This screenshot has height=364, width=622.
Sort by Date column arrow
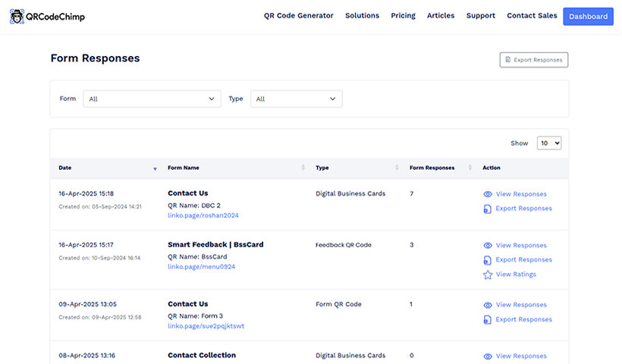click(155, 168)
